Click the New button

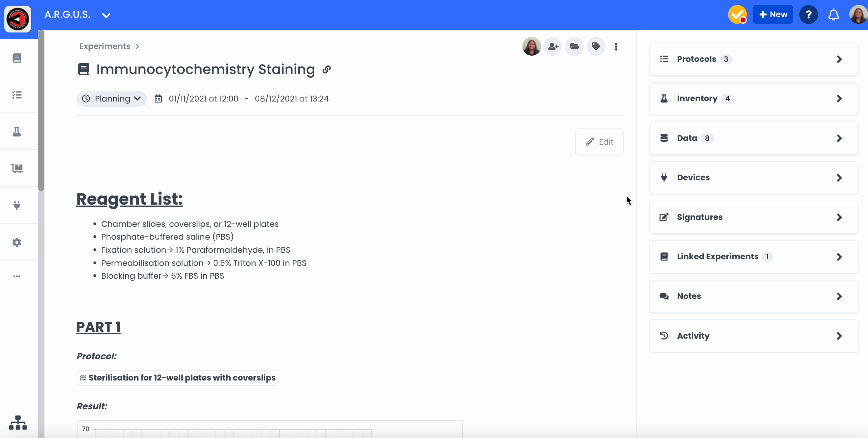(773, 14)
